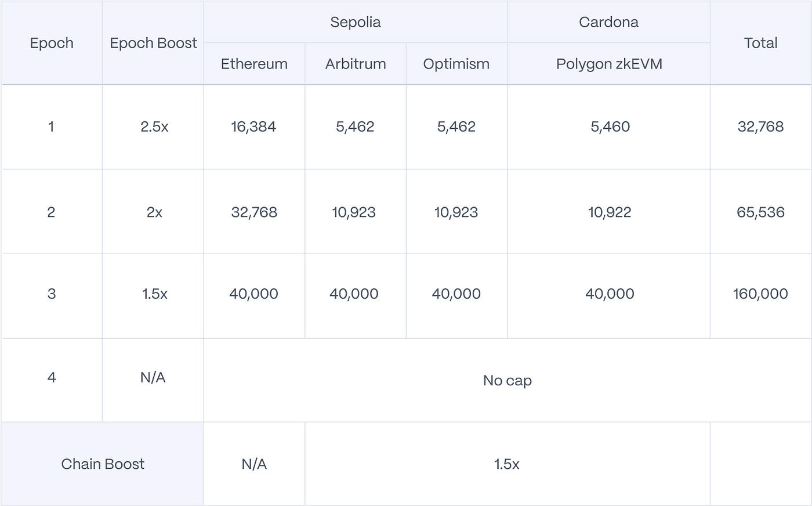Click the Sepolia group header

(356, 22)
